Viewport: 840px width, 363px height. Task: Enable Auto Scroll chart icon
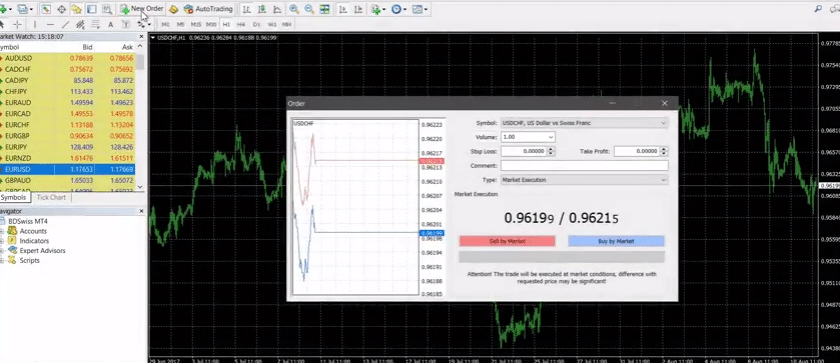tap(343, 9)
